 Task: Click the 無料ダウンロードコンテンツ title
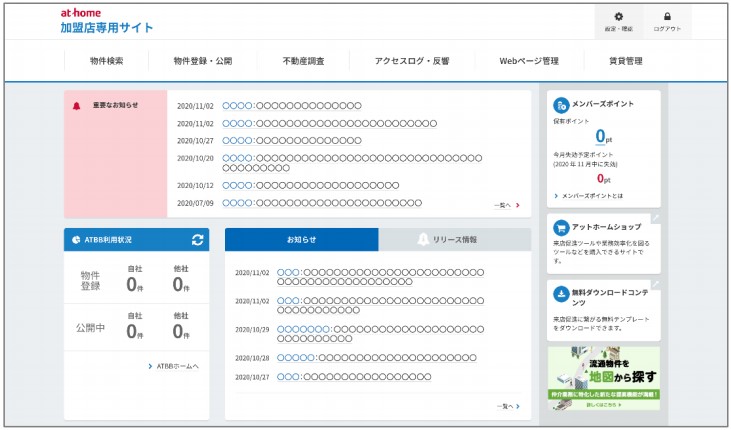pos(610,298)
